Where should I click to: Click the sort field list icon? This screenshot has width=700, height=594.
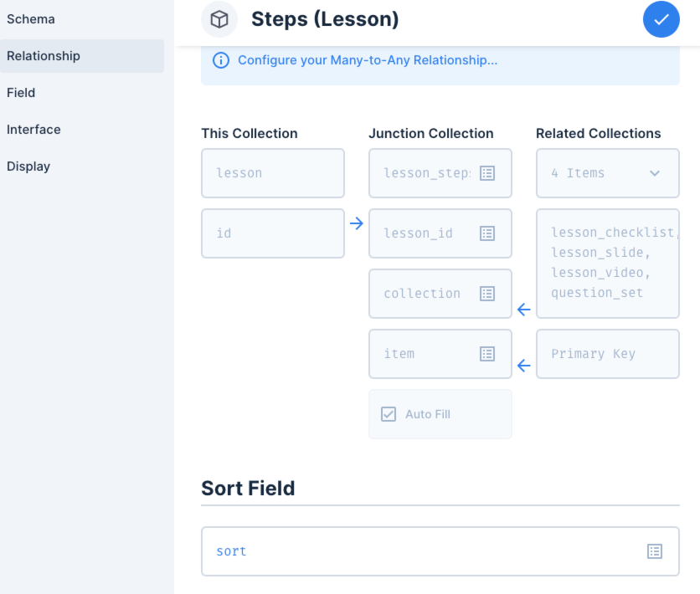655,551
